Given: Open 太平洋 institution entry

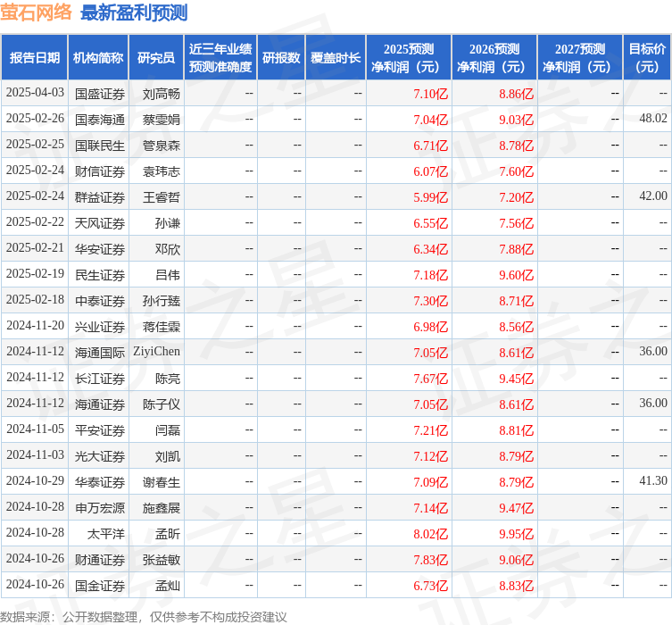Looking at the screenshot, I should (x=105, y=534).
